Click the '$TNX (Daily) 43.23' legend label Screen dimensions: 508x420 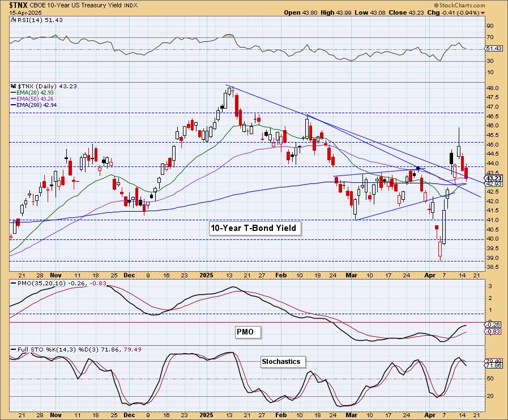pos(48,87)
